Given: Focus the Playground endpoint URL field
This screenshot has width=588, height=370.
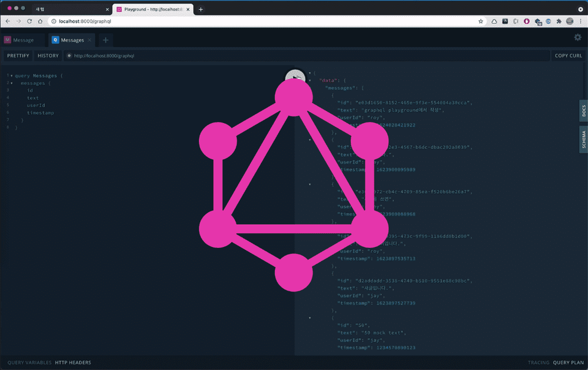Looking at the screenshot, I should 307,56.
